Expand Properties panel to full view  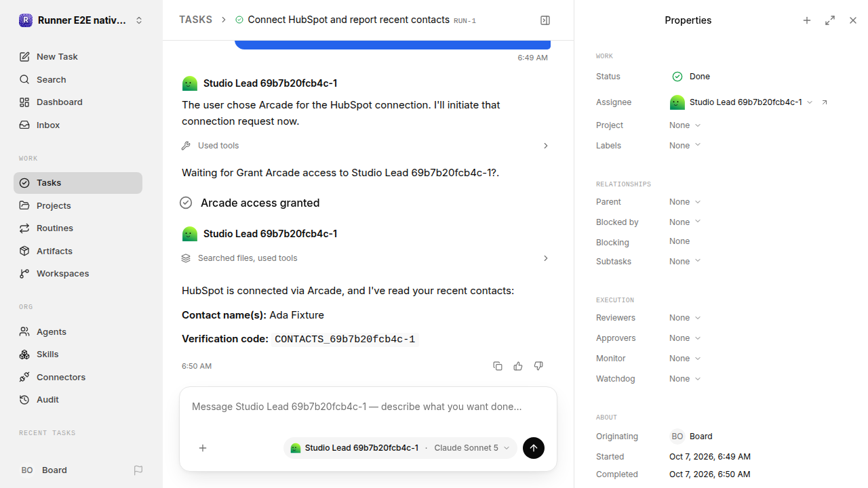(830, 20)
